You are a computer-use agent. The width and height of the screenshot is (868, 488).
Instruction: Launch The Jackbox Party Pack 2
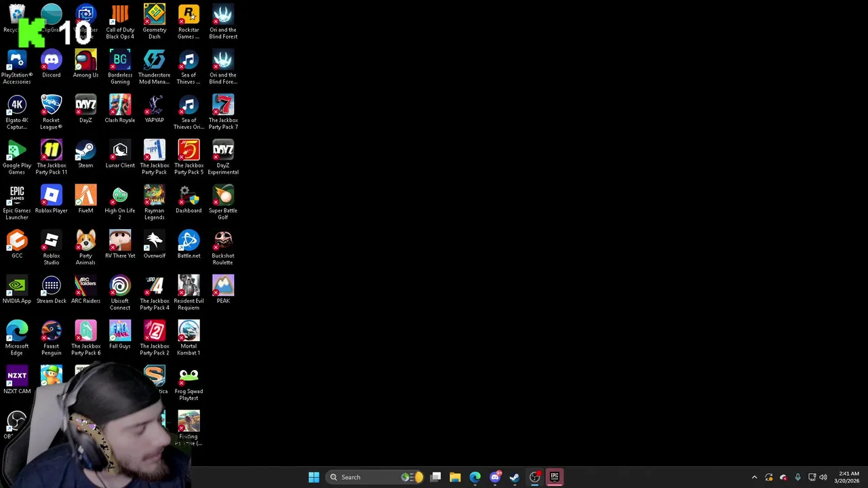(x=154, y=339)
